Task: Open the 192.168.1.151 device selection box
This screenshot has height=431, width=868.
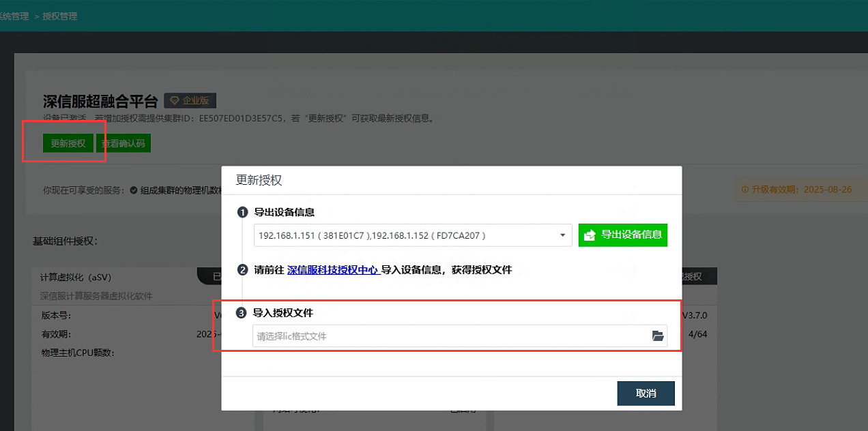Action: pos(406,235)
